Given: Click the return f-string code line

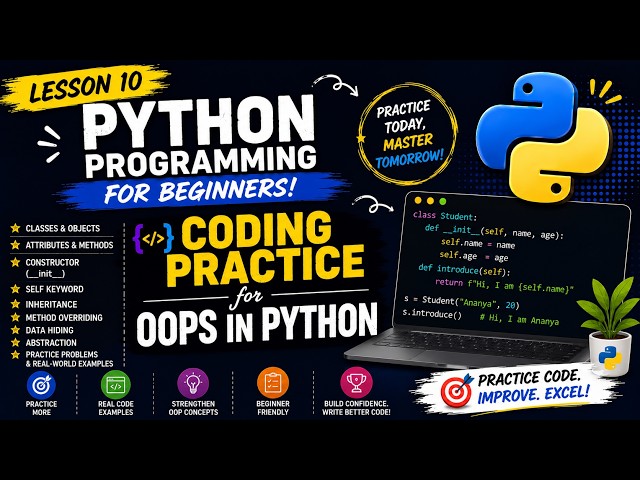Looking at the screenshot, I should click(504, 285).
